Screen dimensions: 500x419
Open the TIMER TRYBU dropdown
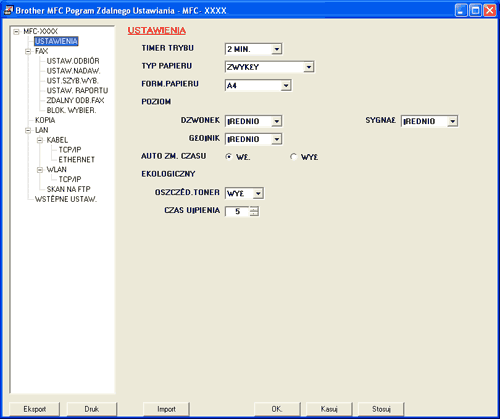pyautogui.click(x=276, y=49)
